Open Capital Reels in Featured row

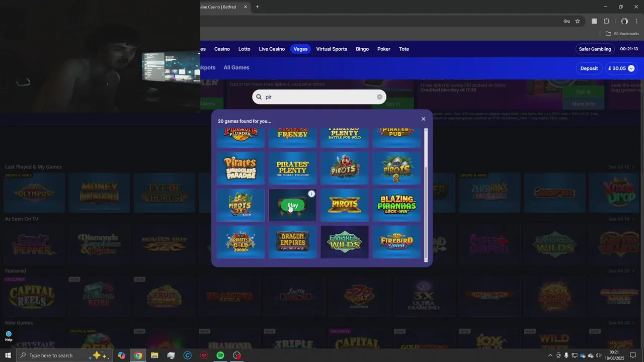[34, 297]
